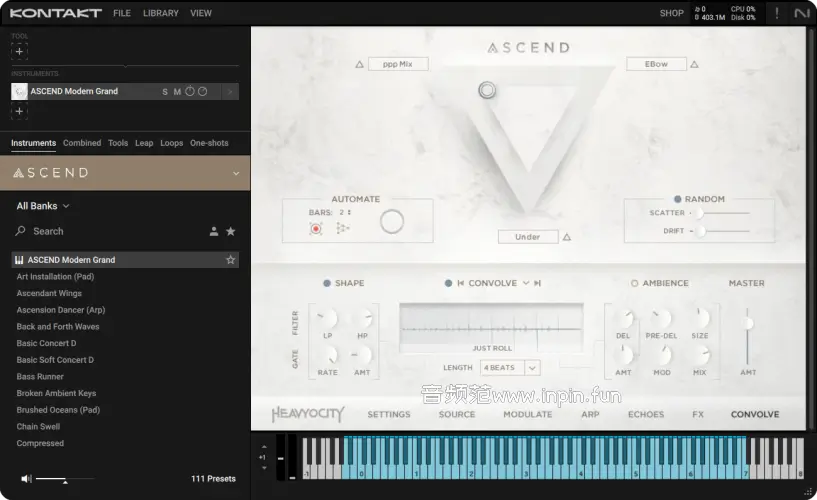The width and height of the screenshot is (817, 500).
Task: Go to previous convolve preset arrow
Action: (x=461, y=283)
